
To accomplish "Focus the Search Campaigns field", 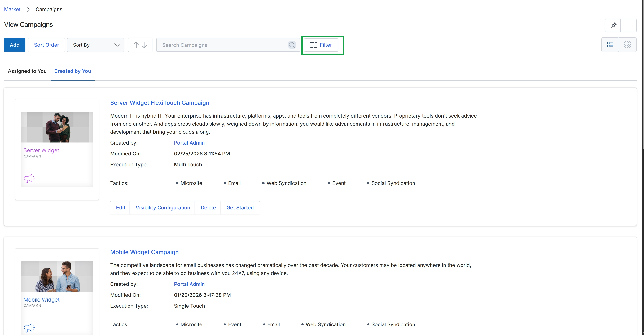I will [x=222, y=45].
